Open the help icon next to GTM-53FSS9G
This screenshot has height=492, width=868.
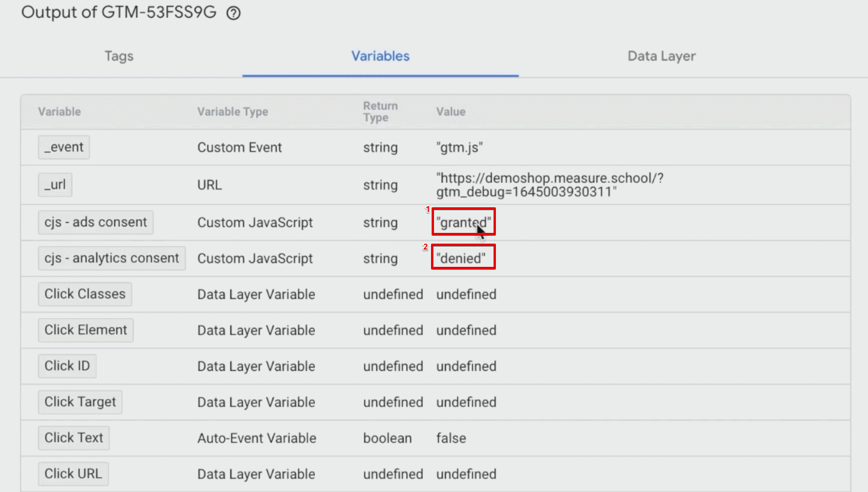[x=233, y=13]
